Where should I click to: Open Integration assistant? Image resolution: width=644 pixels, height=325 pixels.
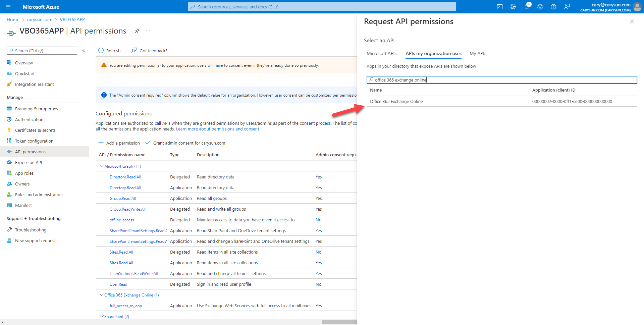pyautogui.click(x=34, y=84)
